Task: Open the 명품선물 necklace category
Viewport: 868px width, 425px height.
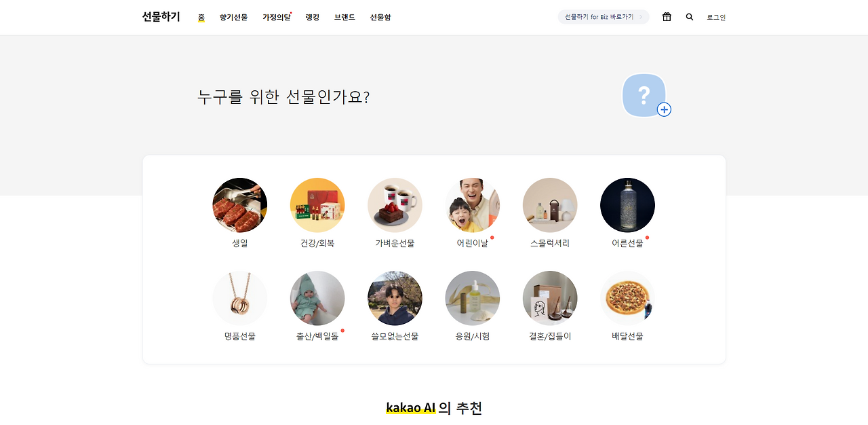Action: point(240,298)
